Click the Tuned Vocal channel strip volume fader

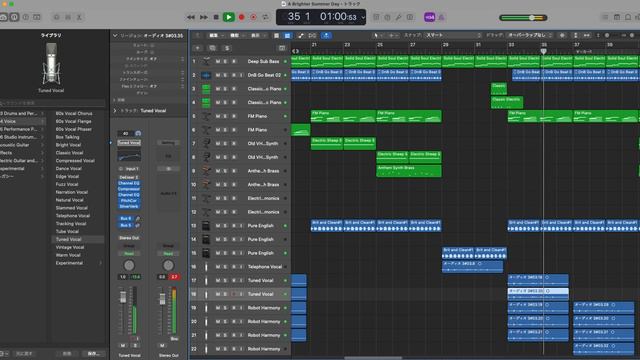click(x=123, y=297)
